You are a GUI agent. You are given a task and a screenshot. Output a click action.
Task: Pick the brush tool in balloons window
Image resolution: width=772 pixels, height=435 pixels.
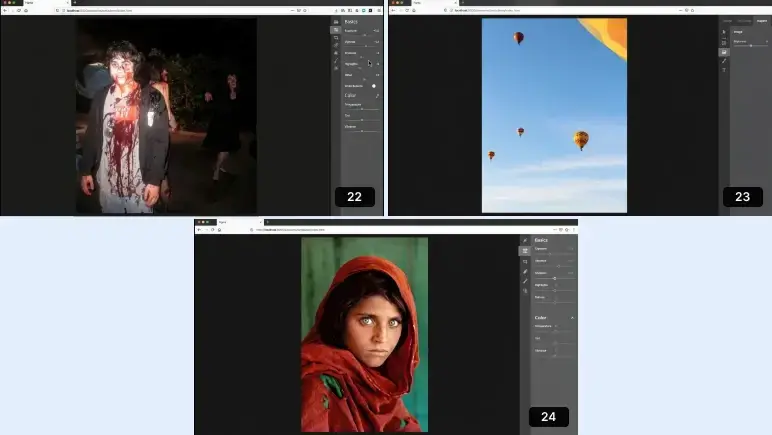[x=724, y=61]
